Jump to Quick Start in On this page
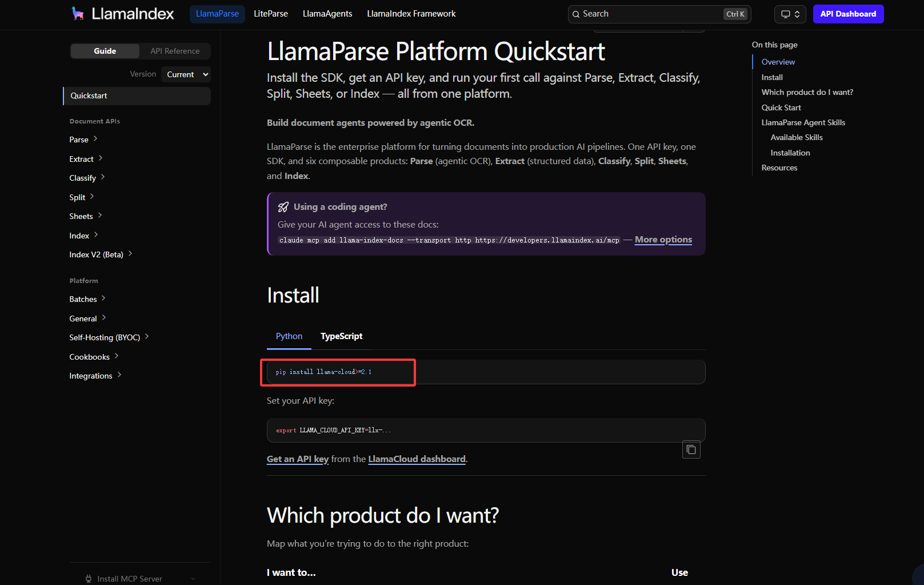 (781, 108)
